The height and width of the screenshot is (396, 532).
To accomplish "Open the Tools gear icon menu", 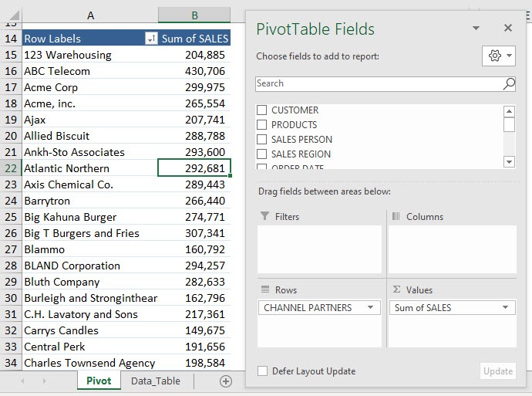I will click(498, 56).
